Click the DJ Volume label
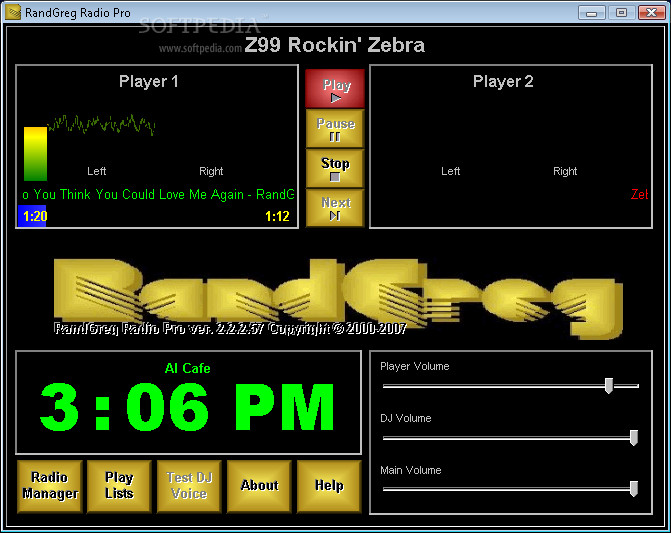This screenshot has height=533, width=671. [x=406, y=418]
